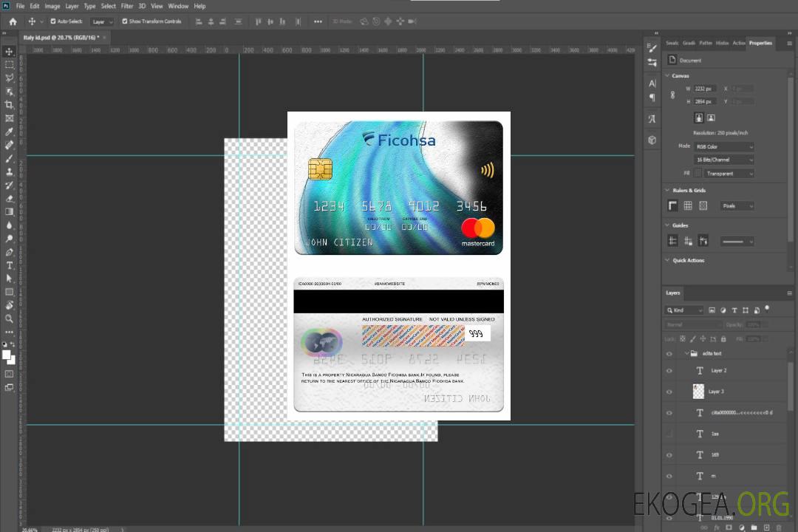Select the Horizontal Type tool

tap(9, 265)
